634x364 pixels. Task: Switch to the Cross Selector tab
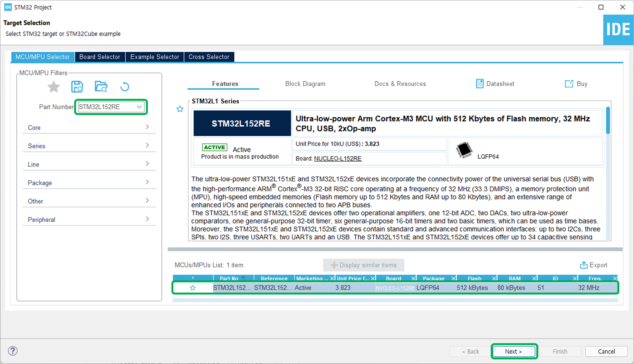[x=209, y=57]
